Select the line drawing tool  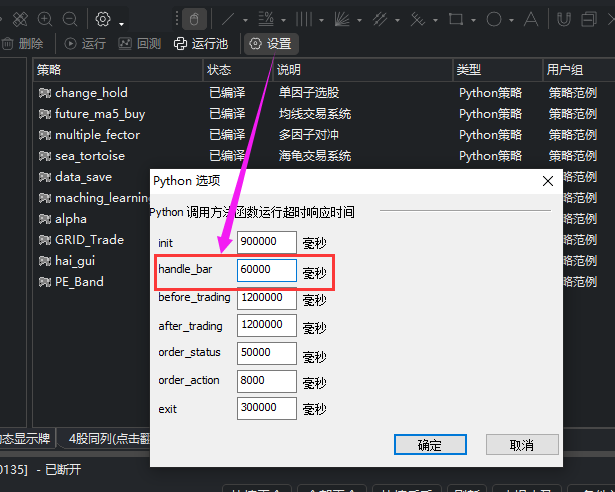227,19
